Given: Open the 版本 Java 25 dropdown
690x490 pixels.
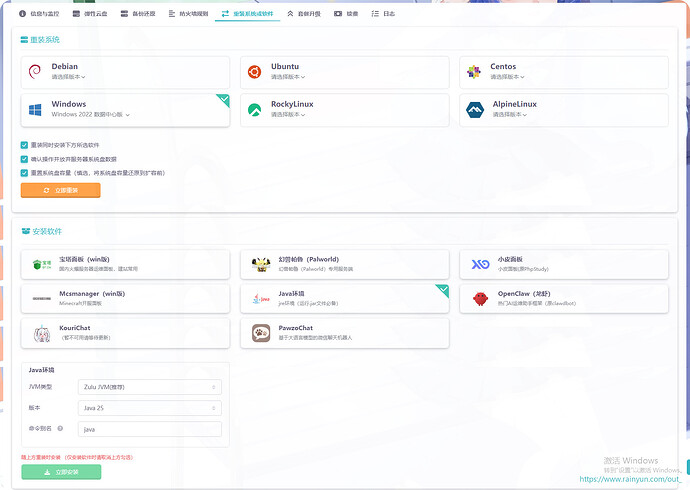Looking at the screenshot, I should coord(150,408).
